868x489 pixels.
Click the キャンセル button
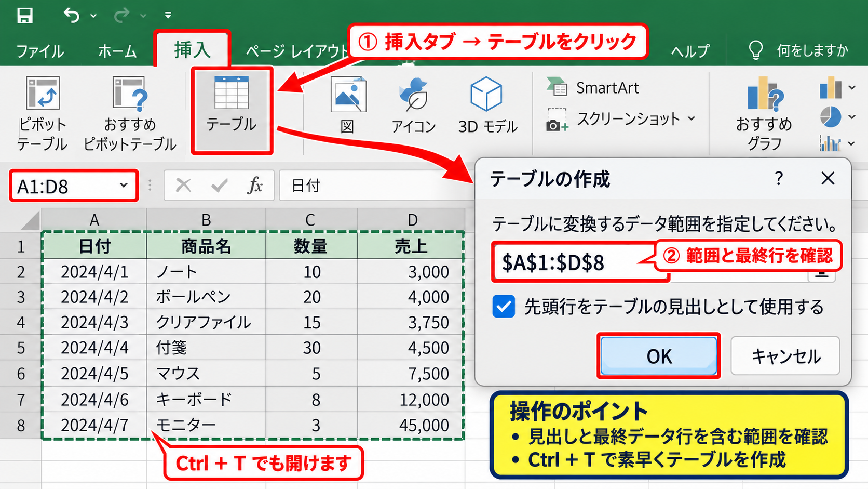click(x=785, y=356)
